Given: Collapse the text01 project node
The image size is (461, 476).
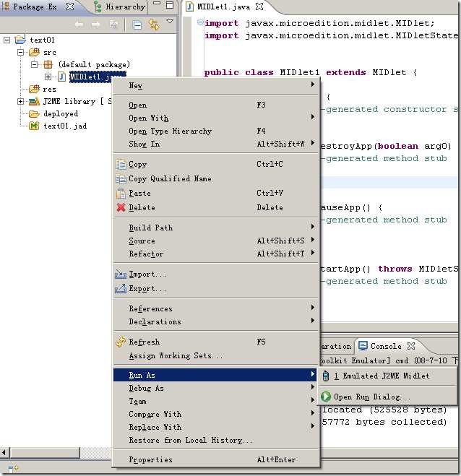Looking at the screenshot, I should pos(7,40).
